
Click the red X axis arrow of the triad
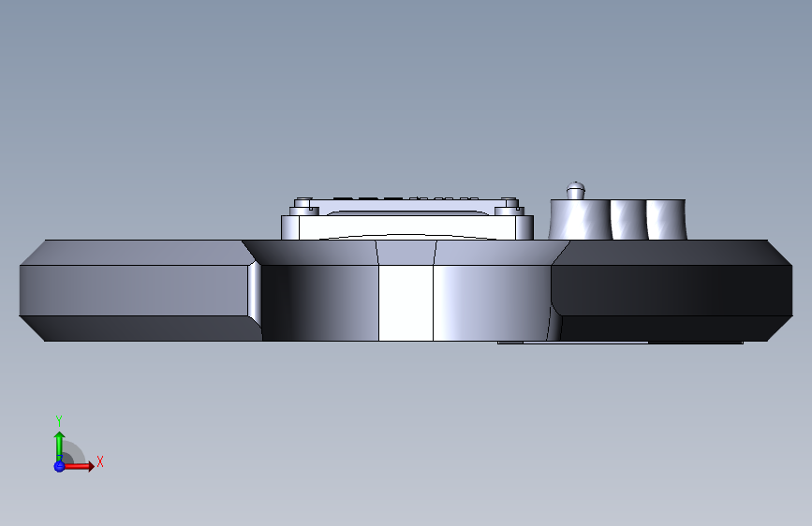(79, 466)
